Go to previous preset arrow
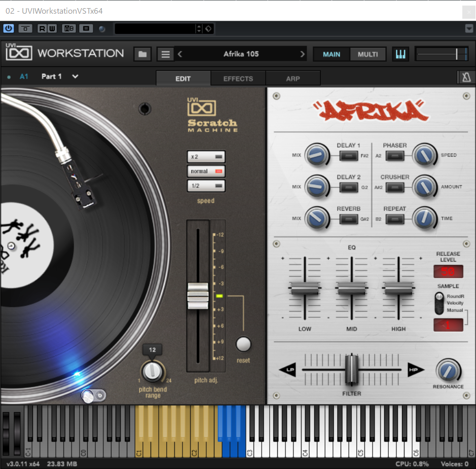This screenshot has width=476, height=469. [x=180, y=54]
